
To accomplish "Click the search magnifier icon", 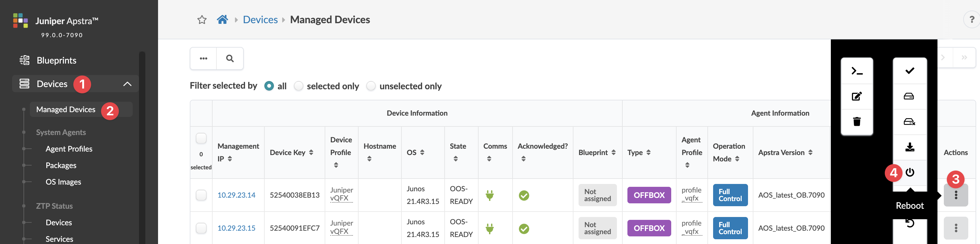I will pyautogui.click(x=230, y=59).
